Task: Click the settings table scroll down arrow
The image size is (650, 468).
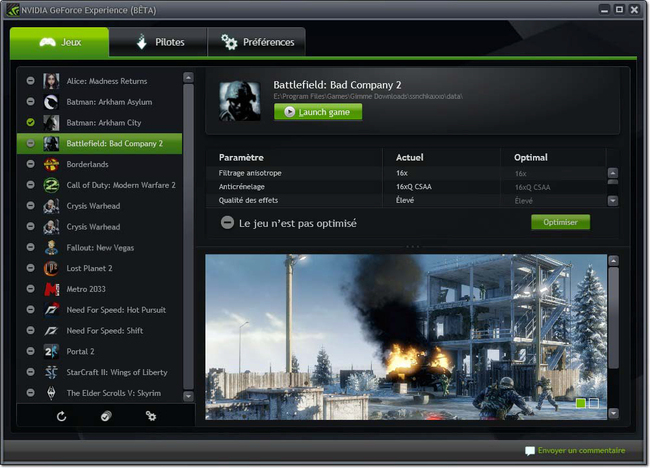Action: pyautogui.click(x=613, y=201)
